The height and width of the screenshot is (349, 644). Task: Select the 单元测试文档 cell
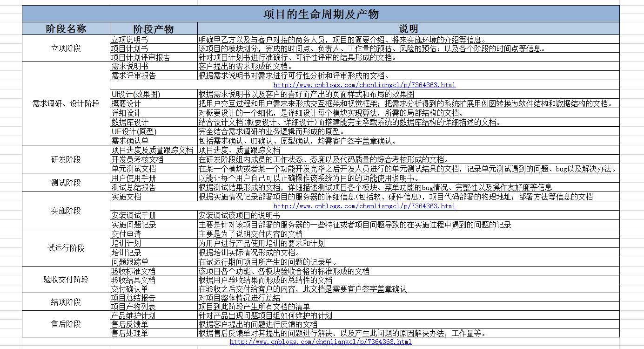click(154, 169)
